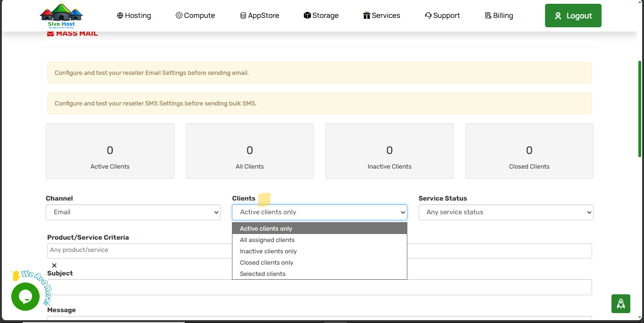Open the Compute menu
Viewport: 644px width, 323px height.
coord(195,16)
